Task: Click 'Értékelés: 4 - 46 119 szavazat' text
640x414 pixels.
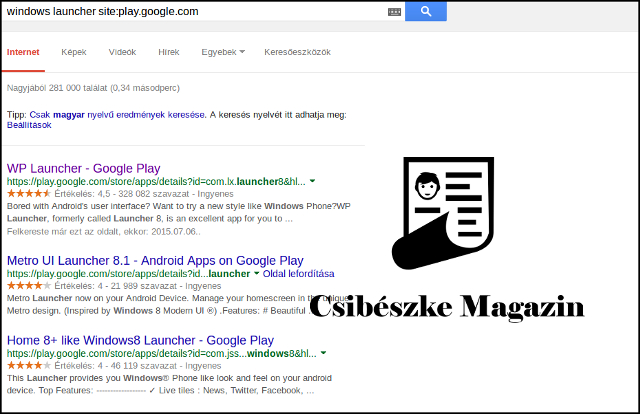Action: coord(116,366)
